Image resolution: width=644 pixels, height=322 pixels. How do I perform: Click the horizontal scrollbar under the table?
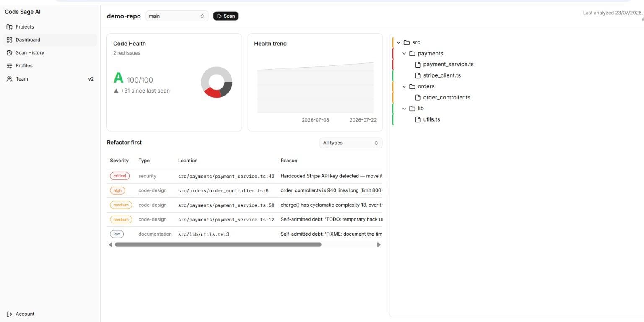point(218,244)
